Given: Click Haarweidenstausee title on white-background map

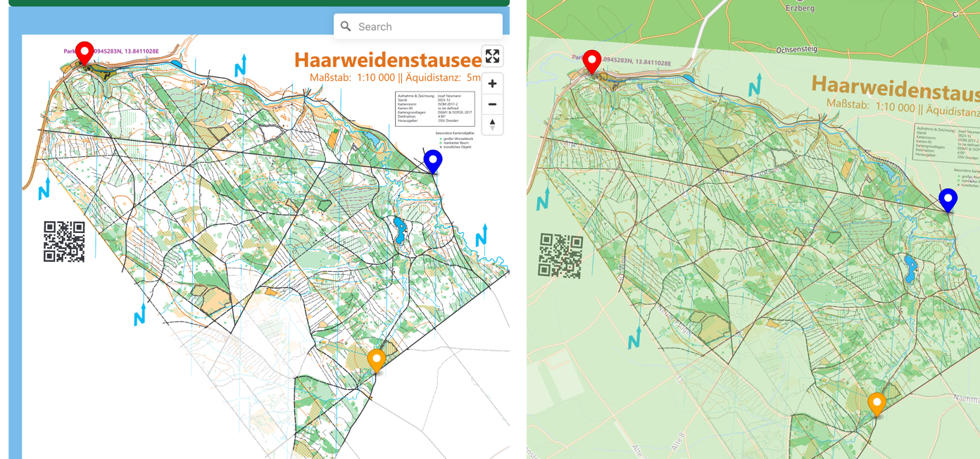Looking at the screenshot, I should tap(387, 61).
